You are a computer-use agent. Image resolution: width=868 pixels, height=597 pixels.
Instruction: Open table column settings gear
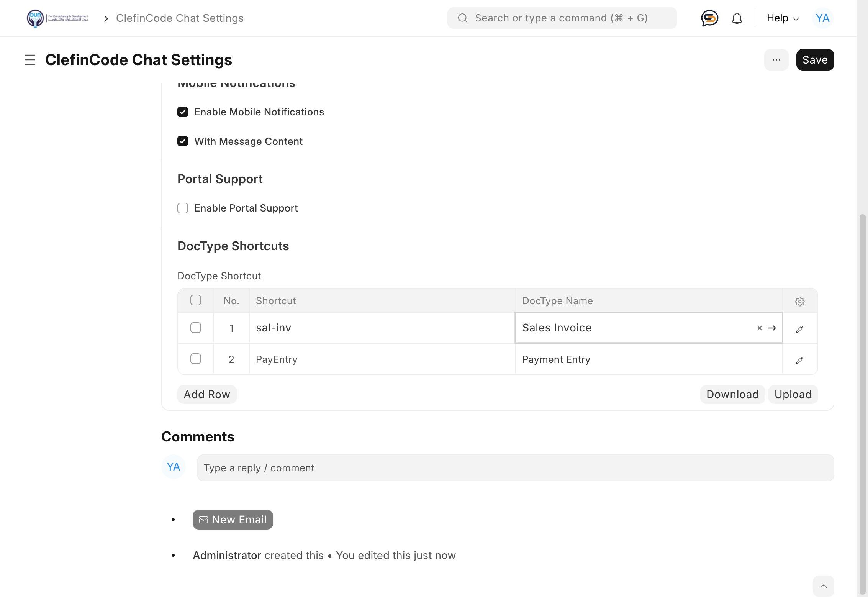(799, 301)
